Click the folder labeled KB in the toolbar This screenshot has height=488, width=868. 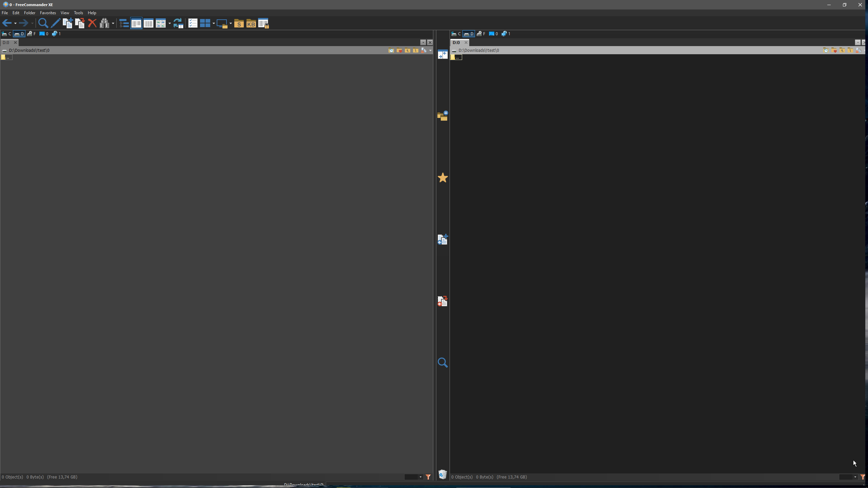[251, 23]
